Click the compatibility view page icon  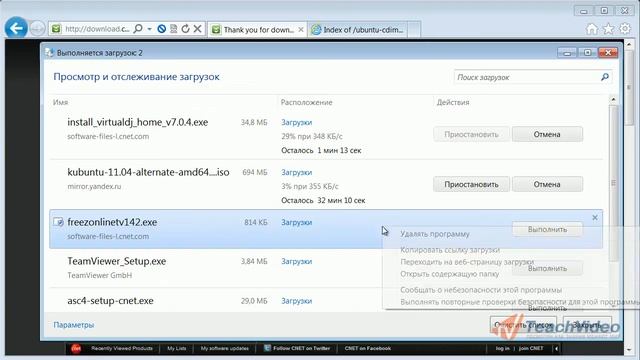173,29
